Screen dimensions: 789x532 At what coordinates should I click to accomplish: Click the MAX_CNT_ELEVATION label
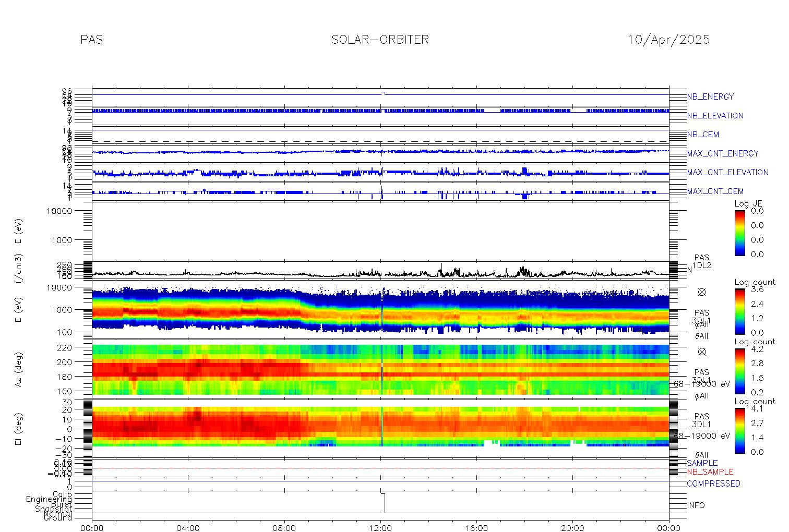click(x=727, y=172)
